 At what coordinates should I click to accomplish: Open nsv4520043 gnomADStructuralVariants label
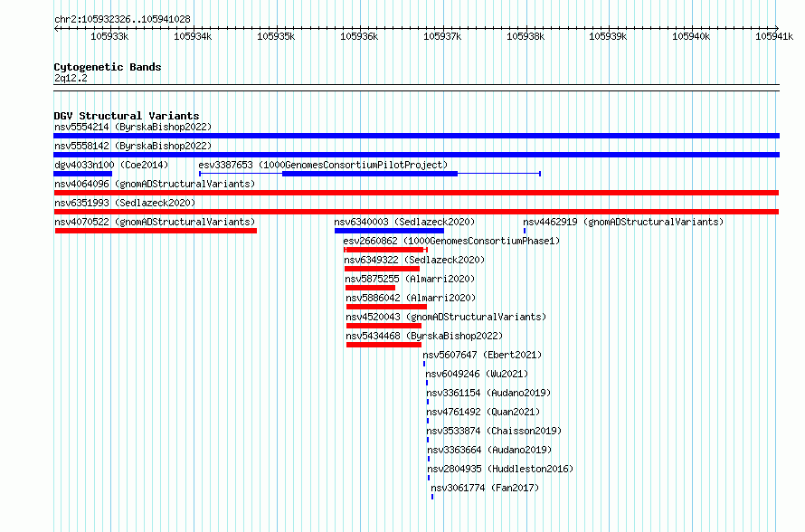pos(446,317)
